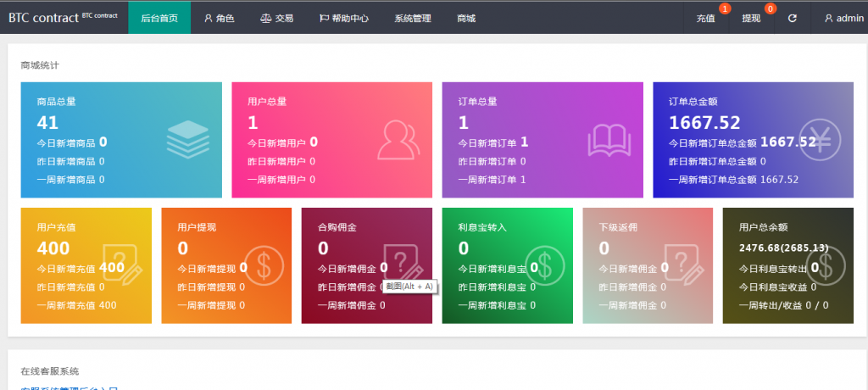Click the dollar icon in 利息宝转入 card
Screen dimensions: 868x390
tap(543, 265)
